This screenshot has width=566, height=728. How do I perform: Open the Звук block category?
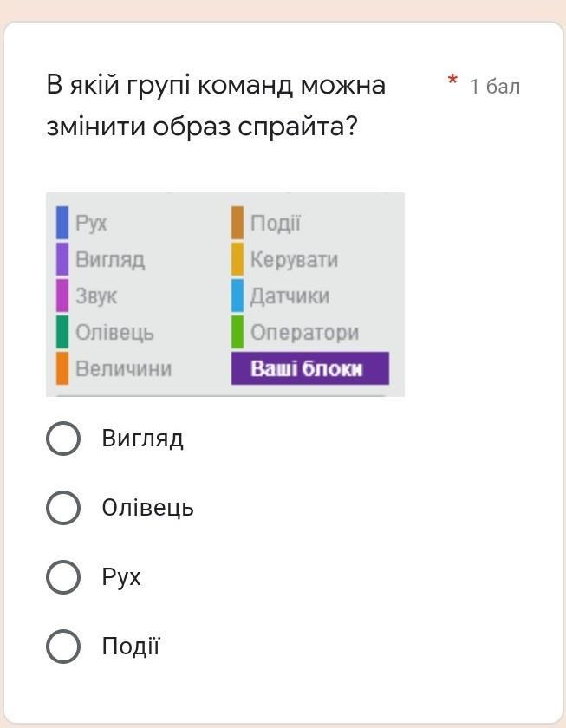(x=96, y=296)
